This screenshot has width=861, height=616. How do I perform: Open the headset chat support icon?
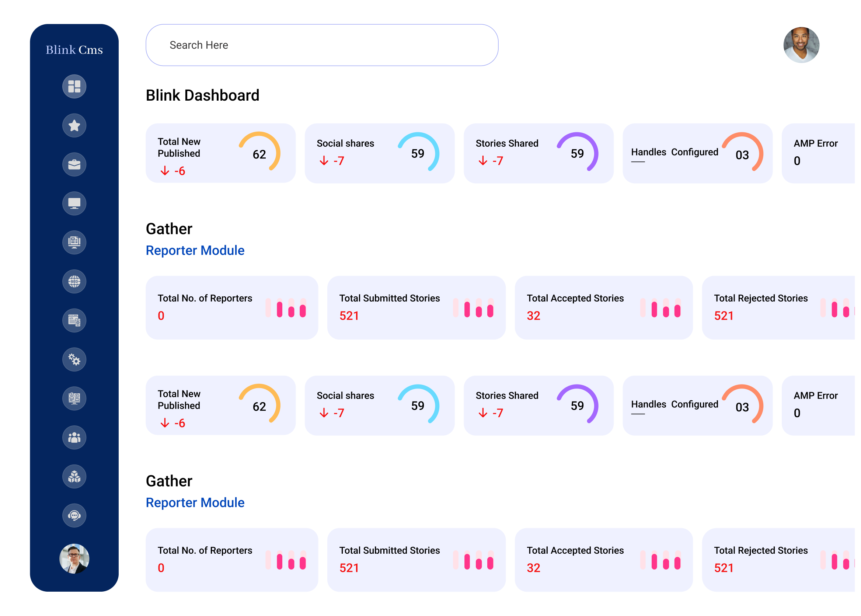[74, 515]
